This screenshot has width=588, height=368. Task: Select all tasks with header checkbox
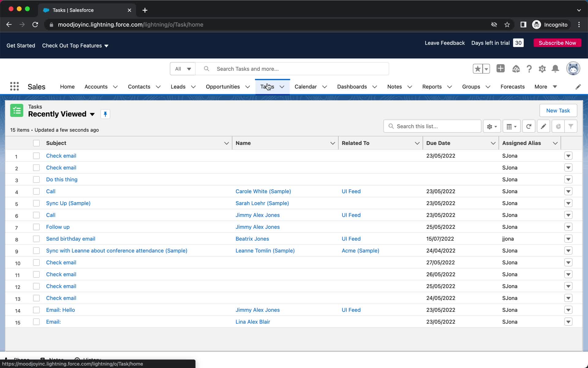pos(36,143)
